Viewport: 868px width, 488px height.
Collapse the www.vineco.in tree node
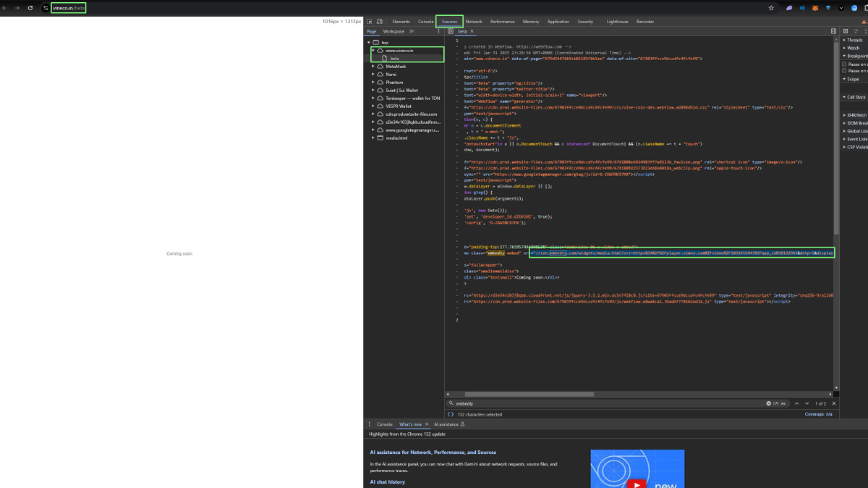374,51
